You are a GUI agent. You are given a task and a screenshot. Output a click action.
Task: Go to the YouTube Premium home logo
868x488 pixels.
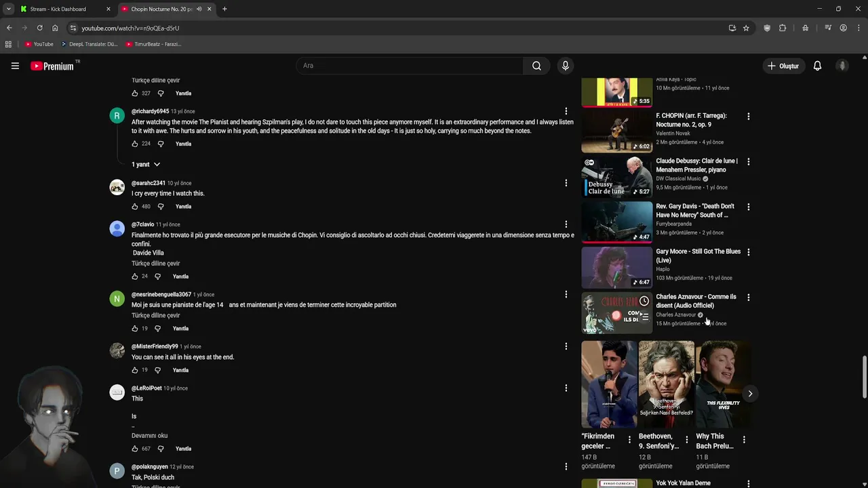pos(52,66)
